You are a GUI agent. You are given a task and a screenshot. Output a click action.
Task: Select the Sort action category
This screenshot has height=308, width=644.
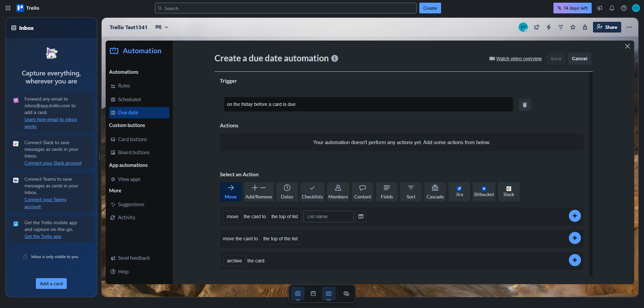point(411,192)
